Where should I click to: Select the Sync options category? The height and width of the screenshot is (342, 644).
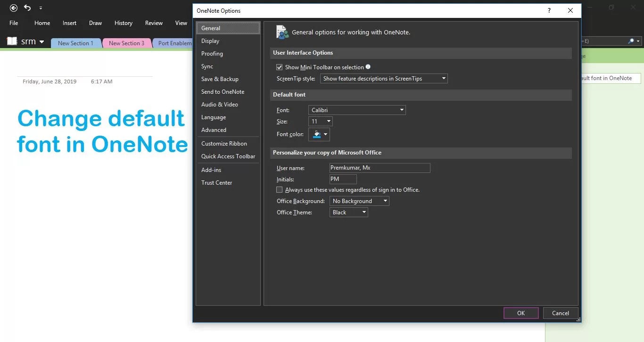pyautogui.click(x=228, y=66)
